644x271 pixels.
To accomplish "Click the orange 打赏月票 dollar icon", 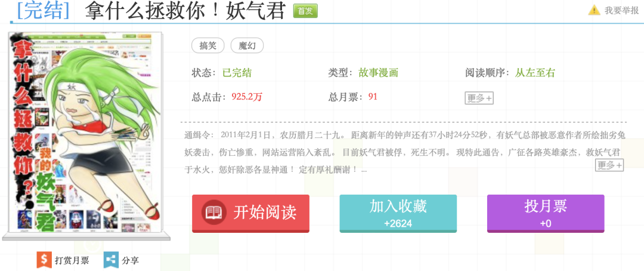I will coord(44,260).
